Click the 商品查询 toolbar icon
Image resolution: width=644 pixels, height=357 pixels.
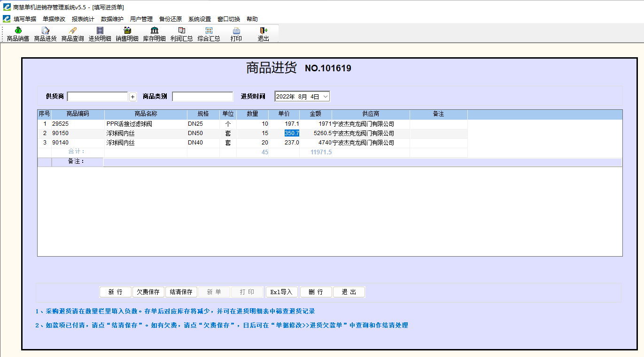73,34
